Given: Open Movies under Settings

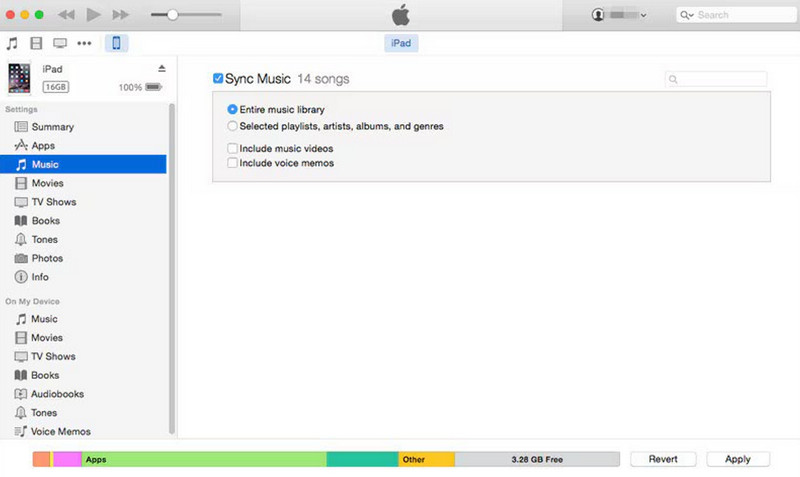Looking at the screenshot, I should [83, 183].
